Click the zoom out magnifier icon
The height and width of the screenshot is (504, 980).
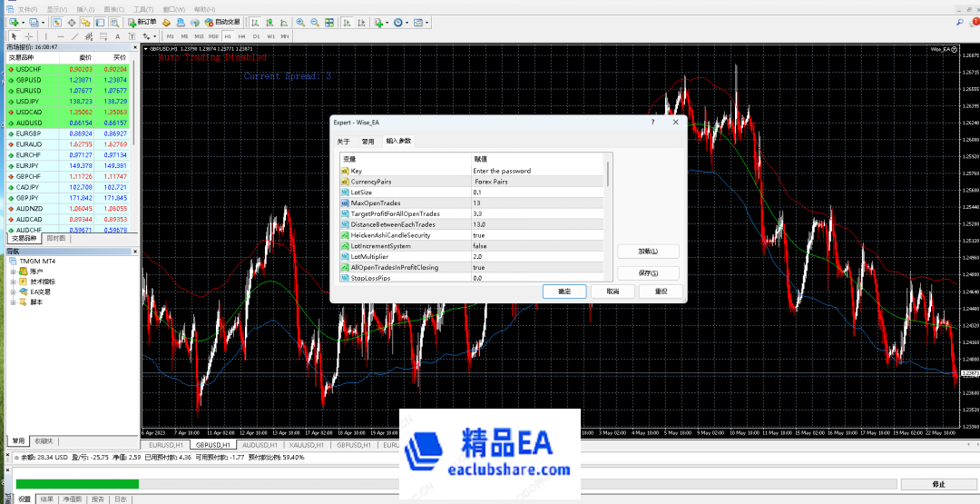[314, 22]
